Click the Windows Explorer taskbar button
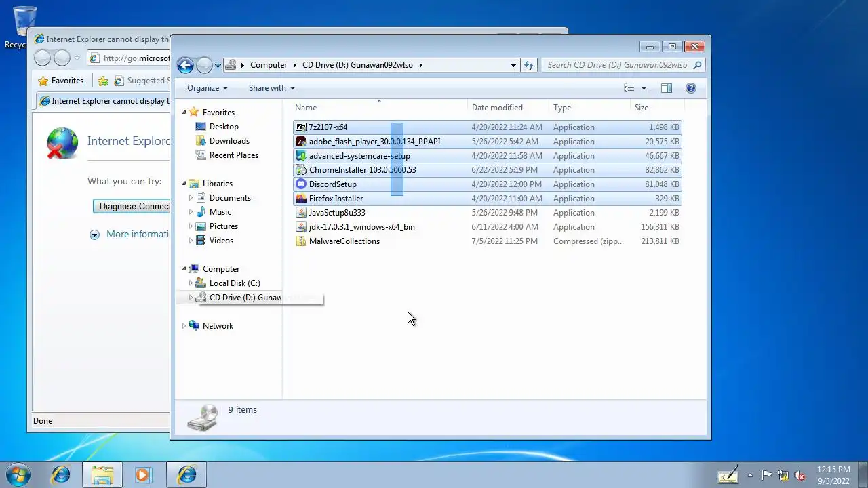This screenshot has height=488, width=868. tap(102, 474)
